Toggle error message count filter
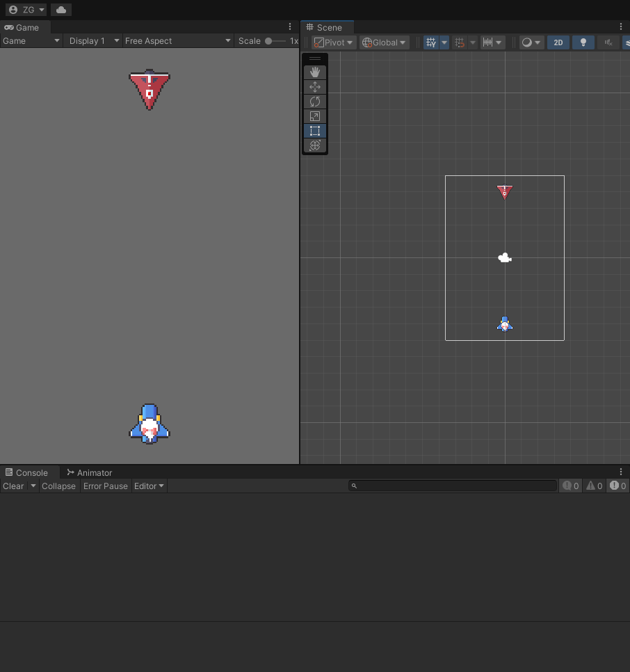Viewport: 630px width, 672px height. pos(618,486)
